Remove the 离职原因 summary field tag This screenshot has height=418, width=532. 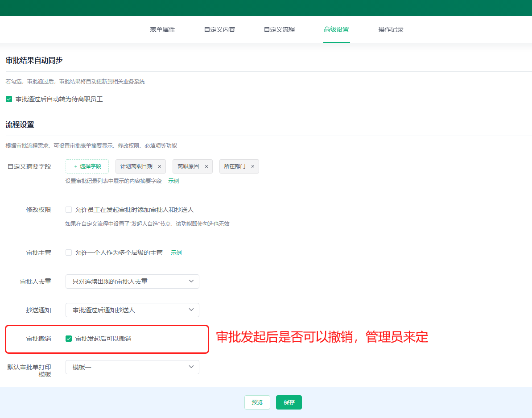[x=206, y=166]
